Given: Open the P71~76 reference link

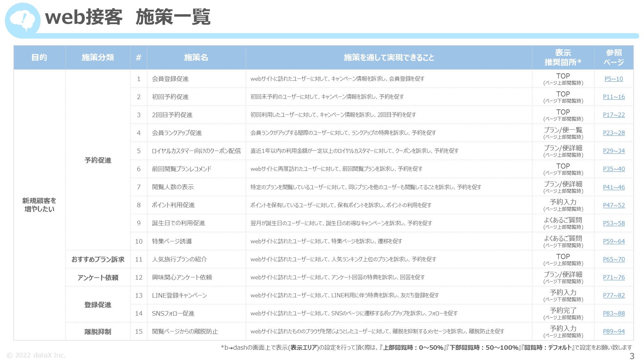Looking at the screenshot, I should pyautogui.click(x=614, y=277).
